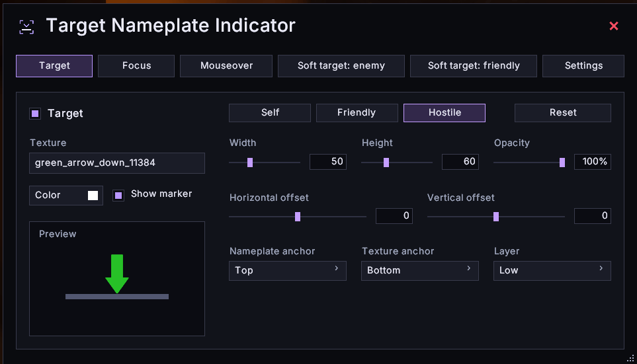Close the Target Nameplate Indicator window
The image size is (637, 364).
[x=614, y=26]
